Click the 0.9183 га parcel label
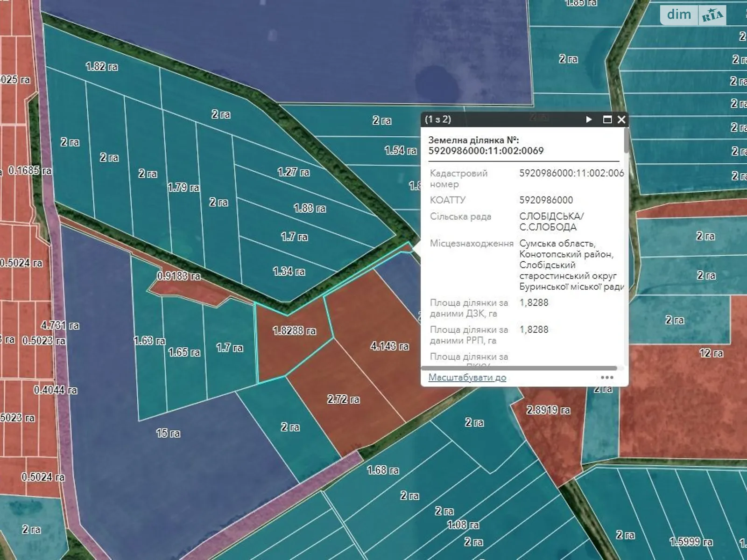This screenshot has height=560, width=747. [178, 276]
